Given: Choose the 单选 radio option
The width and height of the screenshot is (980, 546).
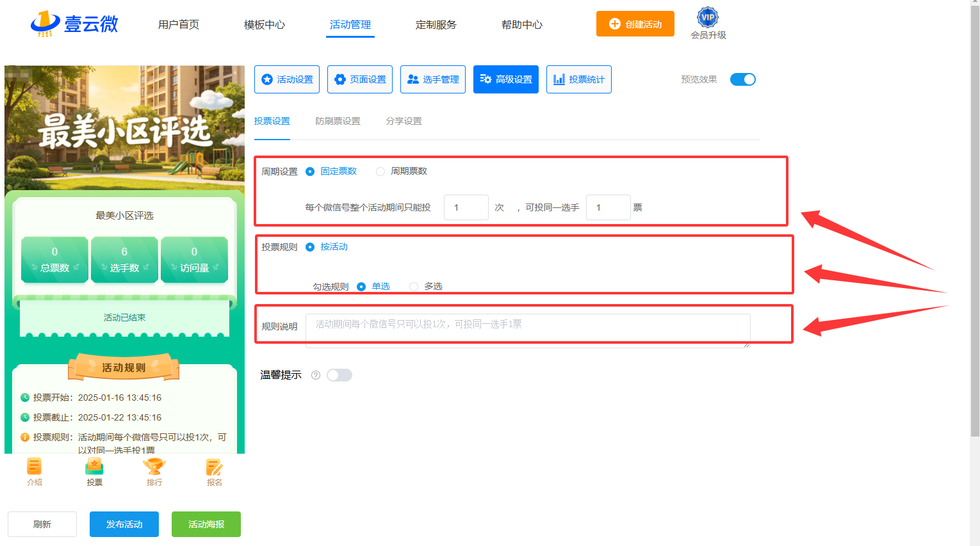Looking at the screenshot, I should [x=361, y=287].
